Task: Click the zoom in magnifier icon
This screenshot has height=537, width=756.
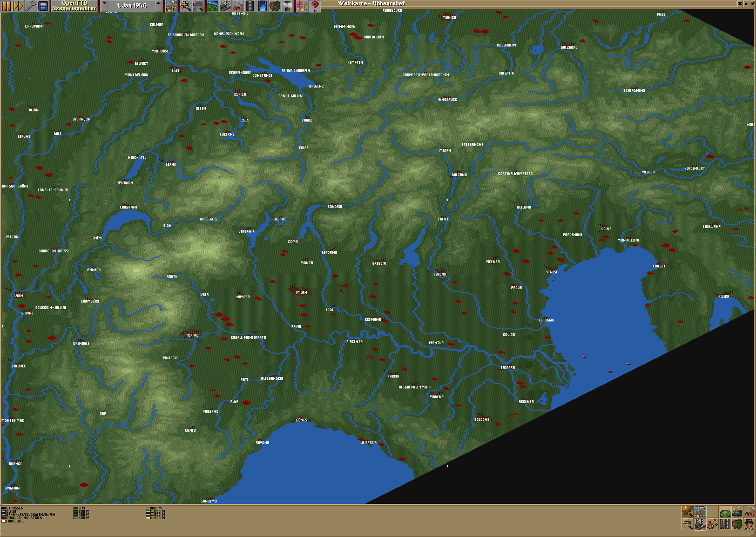Action: pos(185,6)
